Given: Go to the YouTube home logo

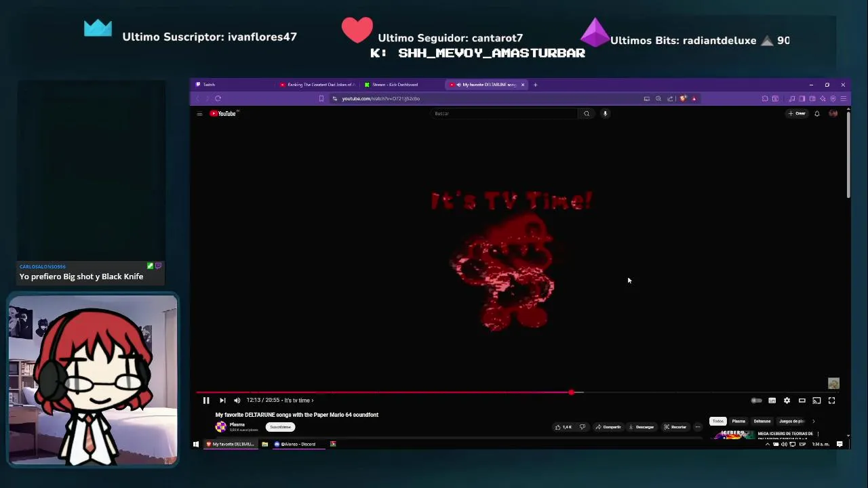Looking at the screenshot, I should coord(223,114).
